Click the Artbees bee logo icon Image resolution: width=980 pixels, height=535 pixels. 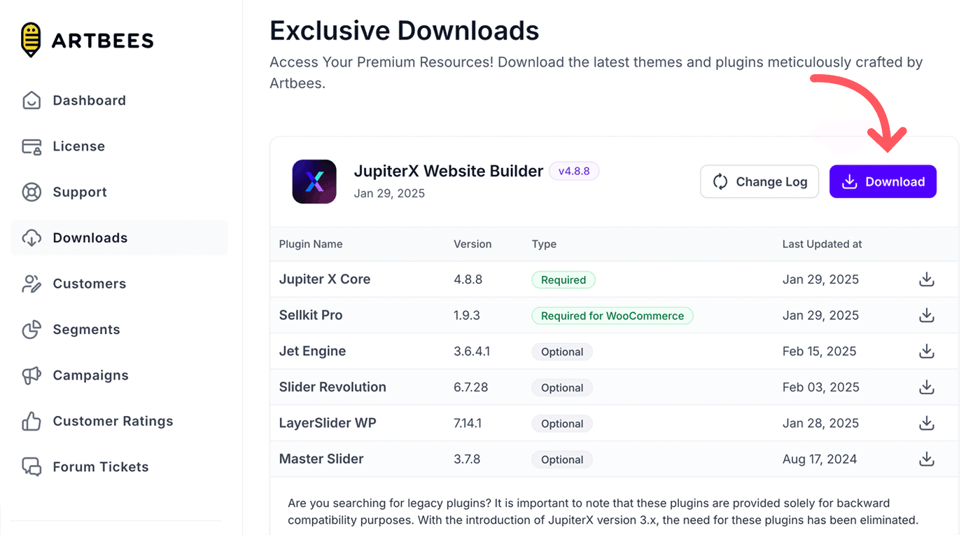(31, 40)
